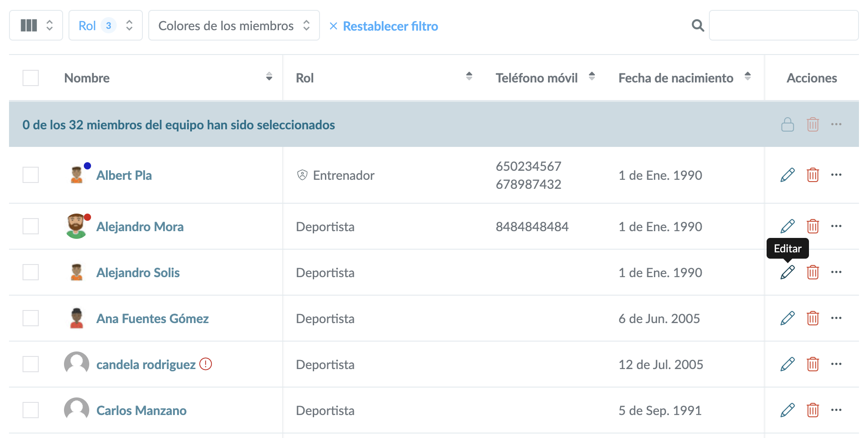Screen dimensions: 868x438
Task: Sort by Fecha de nacimiento column
Action: 748,77
